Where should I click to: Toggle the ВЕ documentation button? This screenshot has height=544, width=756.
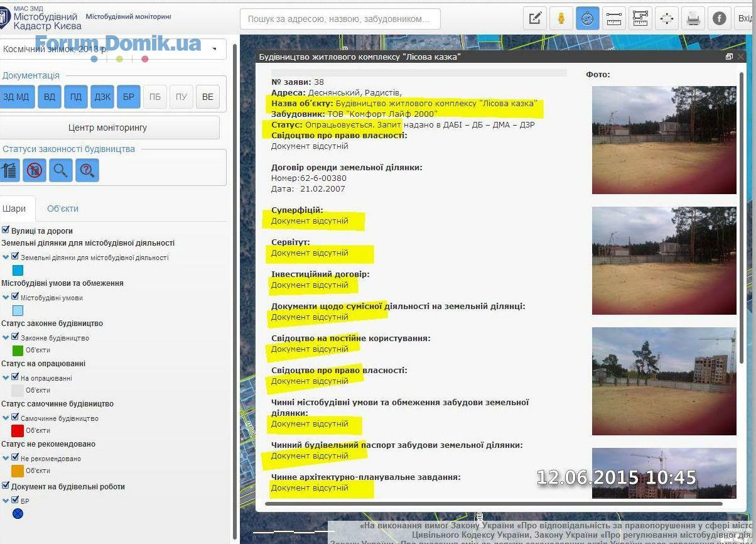point(208,97)
